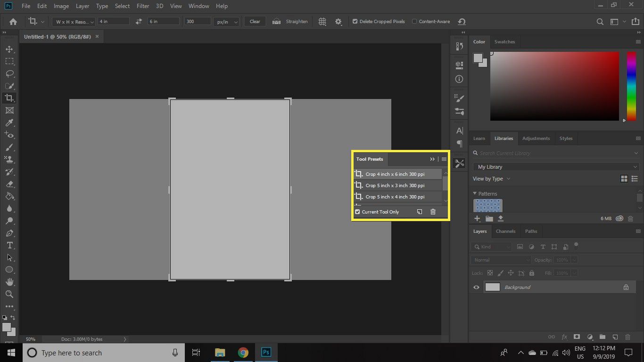Viewport: 644px width, 362px height.
Task: Reset the crop box
Action: (462, 22)
